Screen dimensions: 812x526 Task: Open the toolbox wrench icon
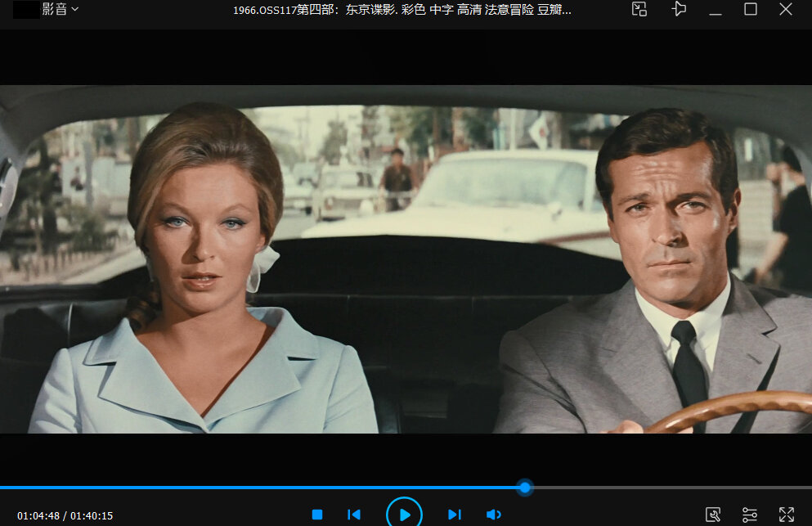[x=713, y=515]
